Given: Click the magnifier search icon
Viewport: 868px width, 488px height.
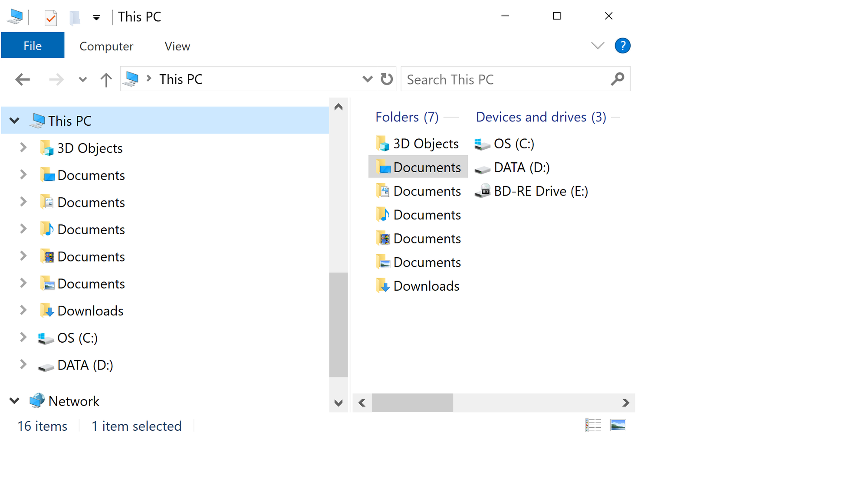Looking at the screenshot, I should pyautogui.click(x=618, y=79).
